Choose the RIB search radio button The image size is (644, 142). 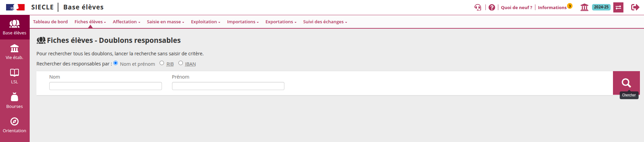162,63
